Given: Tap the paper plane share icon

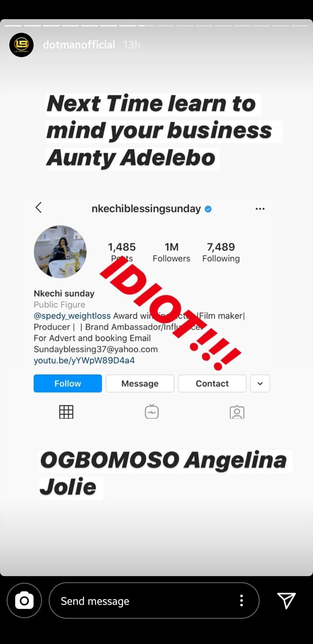Looking at the screenshot, I should coord(286,600).
